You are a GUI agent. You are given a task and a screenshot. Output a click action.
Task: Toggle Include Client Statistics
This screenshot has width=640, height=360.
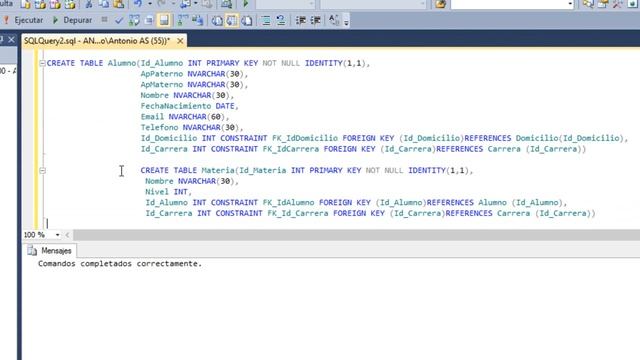(x=198, y=20)
